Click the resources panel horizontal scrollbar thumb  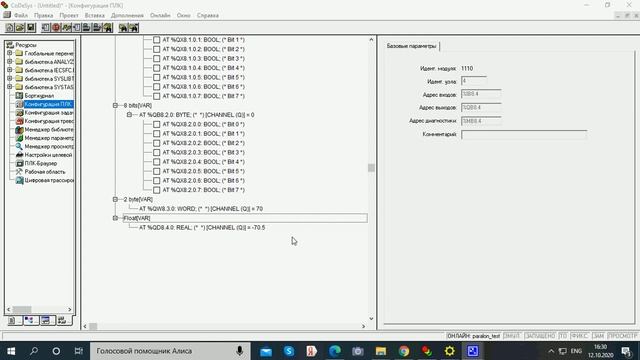pyautogui.click(x=22, y=309)
